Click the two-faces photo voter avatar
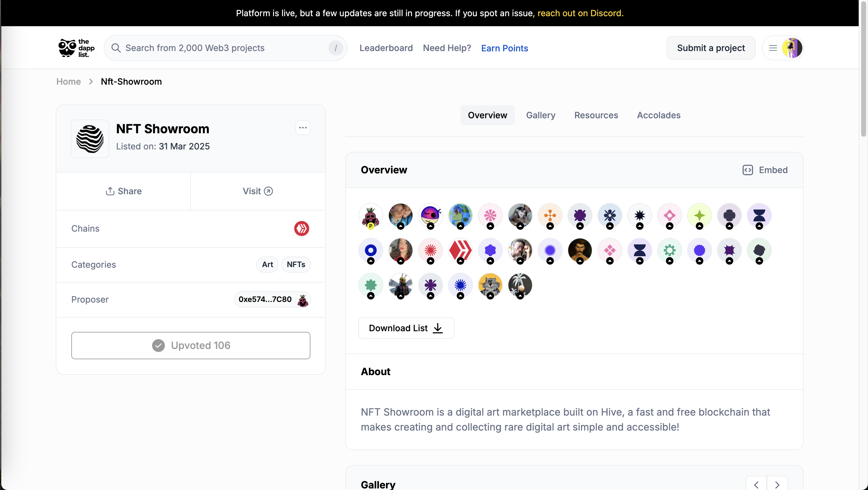868x490 pixels. point(400,216)
